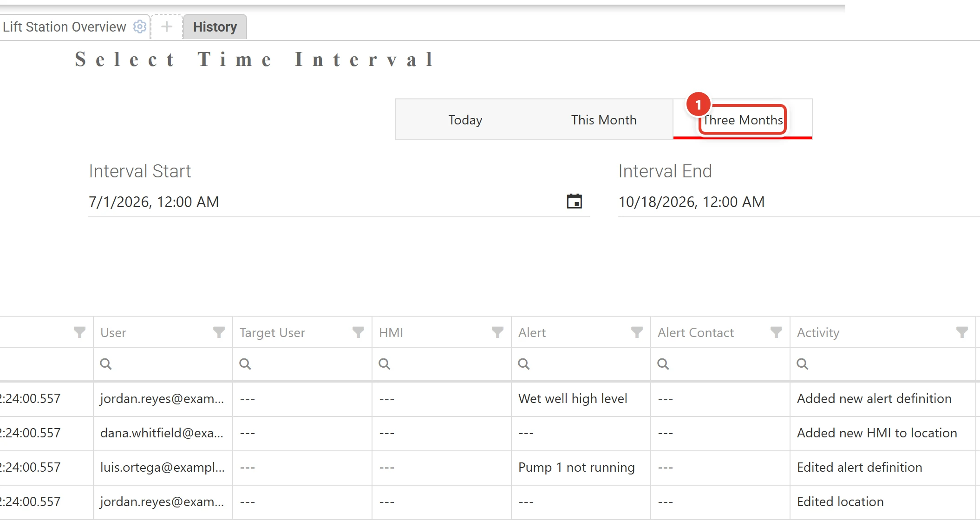Filter the Alert column

[x=637, y=332]
